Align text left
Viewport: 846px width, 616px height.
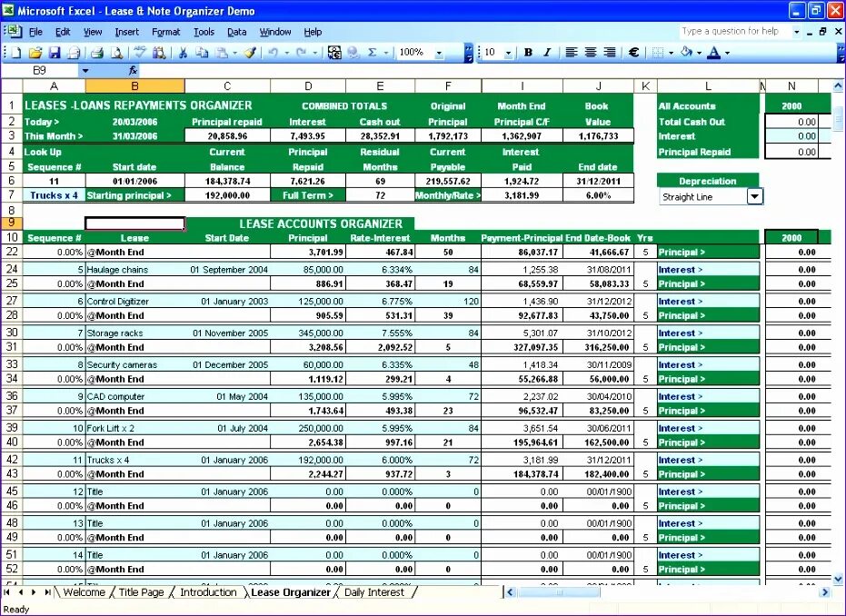(572, 53)
